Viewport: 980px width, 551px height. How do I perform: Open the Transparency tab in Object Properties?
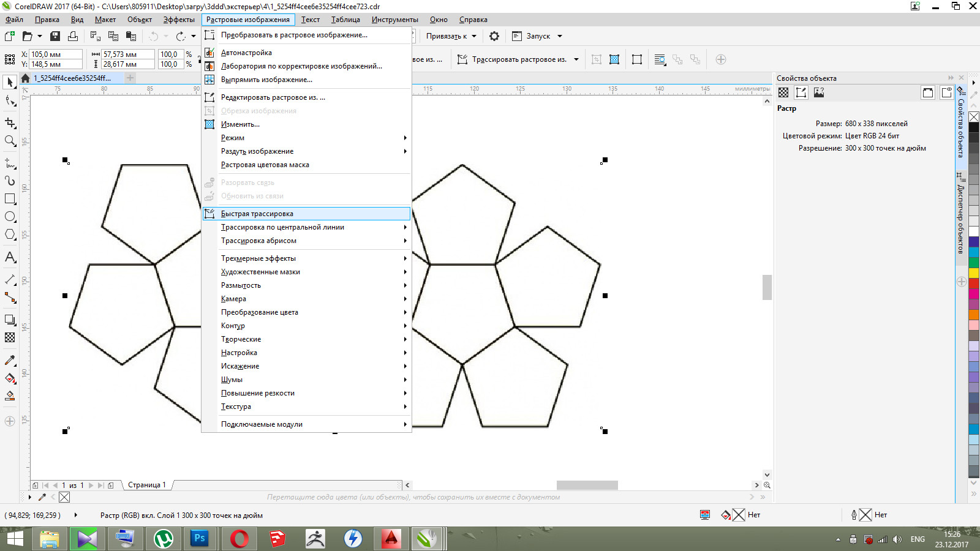point(783,92)
